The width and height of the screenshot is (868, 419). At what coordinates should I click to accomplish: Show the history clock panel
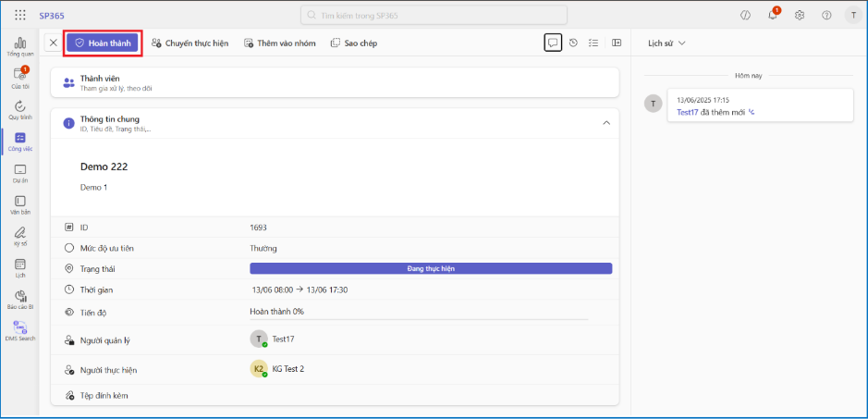coord(574,43)
